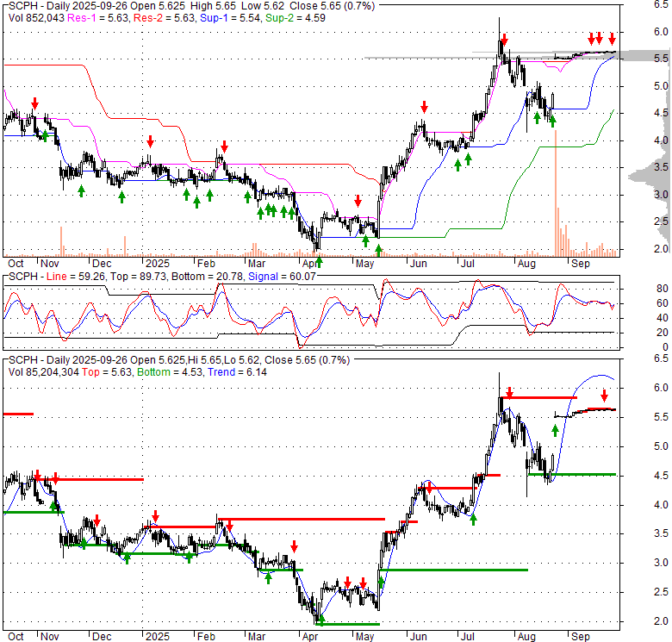Click the '3.0' price tick on the top chart scale
This screenshot has width=672, height=642.
(661, 195)
